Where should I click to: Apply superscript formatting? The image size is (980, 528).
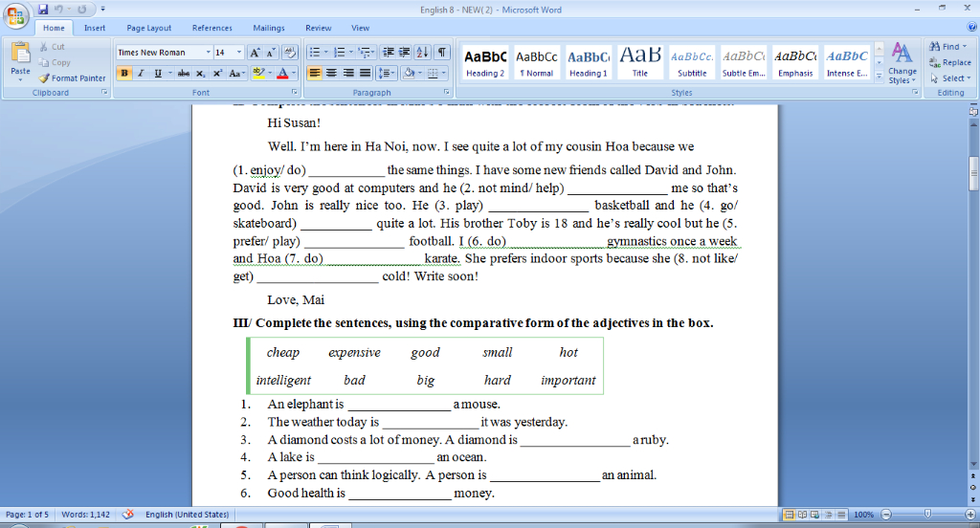pos(217,73)
